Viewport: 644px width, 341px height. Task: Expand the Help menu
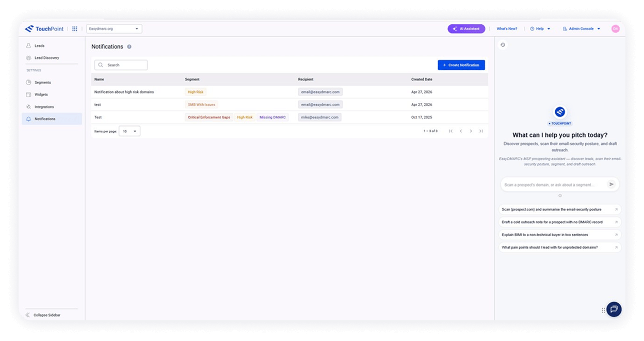point(540,29)
